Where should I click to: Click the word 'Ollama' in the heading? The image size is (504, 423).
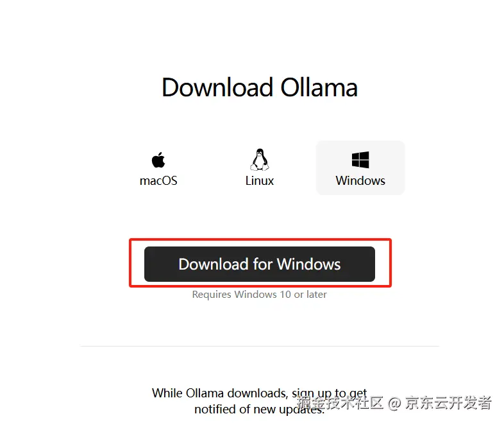319,87
